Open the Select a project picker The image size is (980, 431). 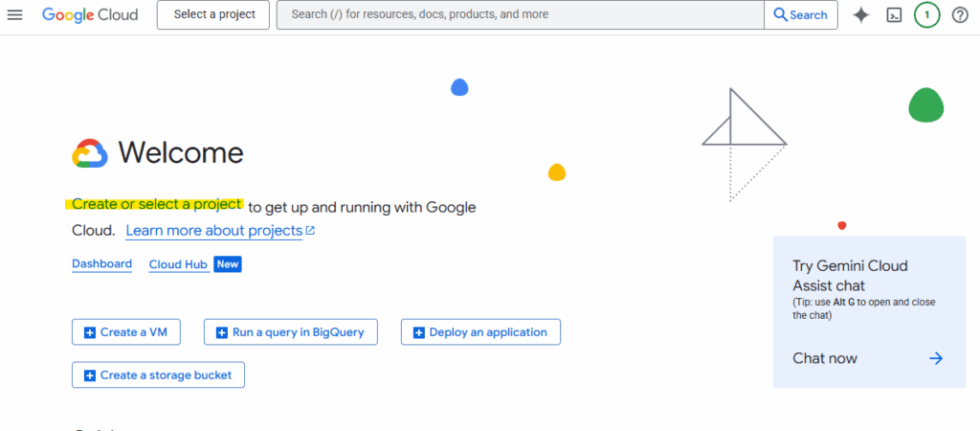point(214,15)
